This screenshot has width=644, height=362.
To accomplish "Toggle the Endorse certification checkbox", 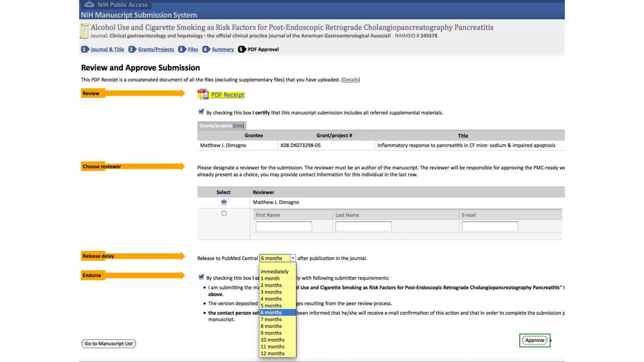I will pos(201,277).
